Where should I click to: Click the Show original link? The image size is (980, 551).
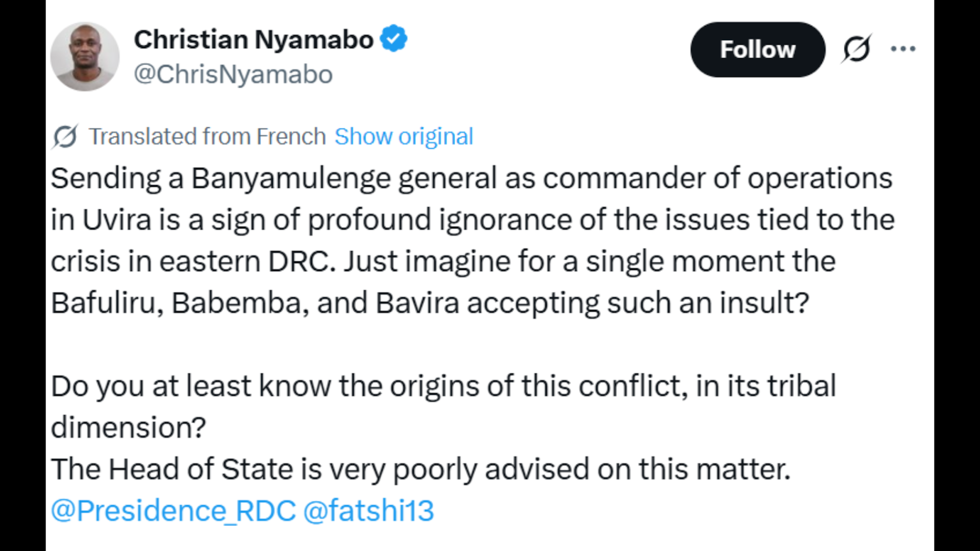(404, 136)
